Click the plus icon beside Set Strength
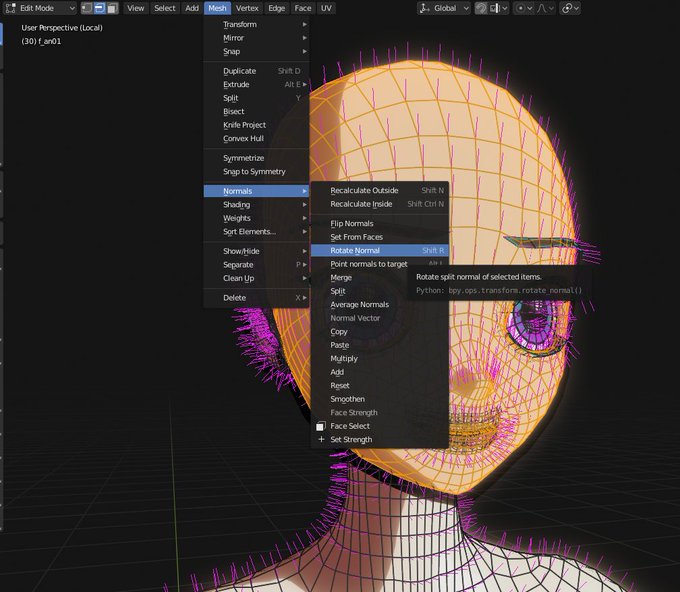680x592 pixels. 321,439
